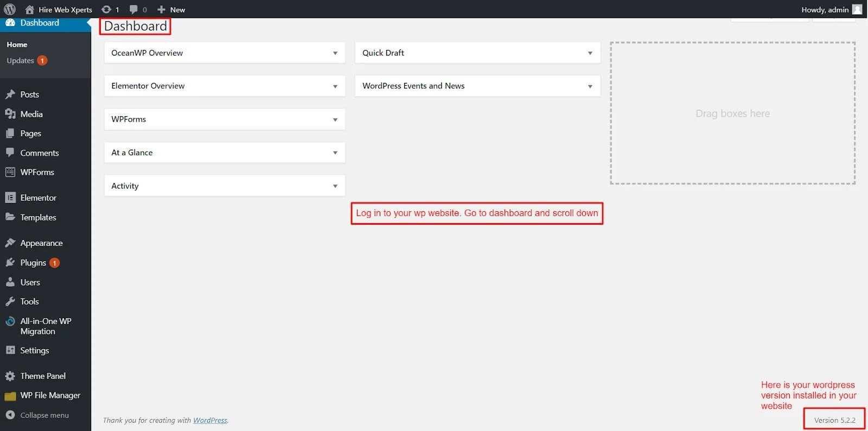Go to the Plugins menu label

click(x=33, y=263)
